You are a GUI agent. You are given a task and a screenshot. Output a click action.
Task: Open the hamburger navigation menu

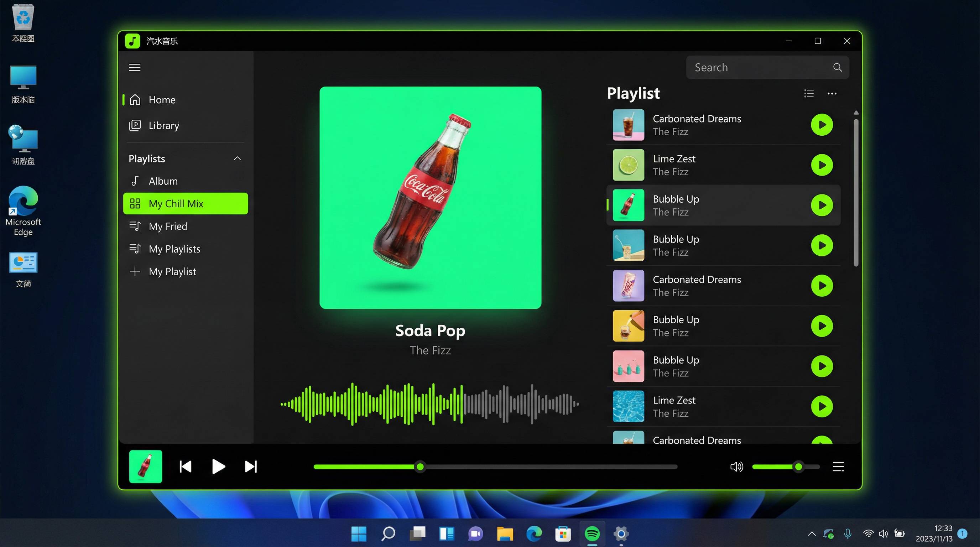tap(134, 67)
